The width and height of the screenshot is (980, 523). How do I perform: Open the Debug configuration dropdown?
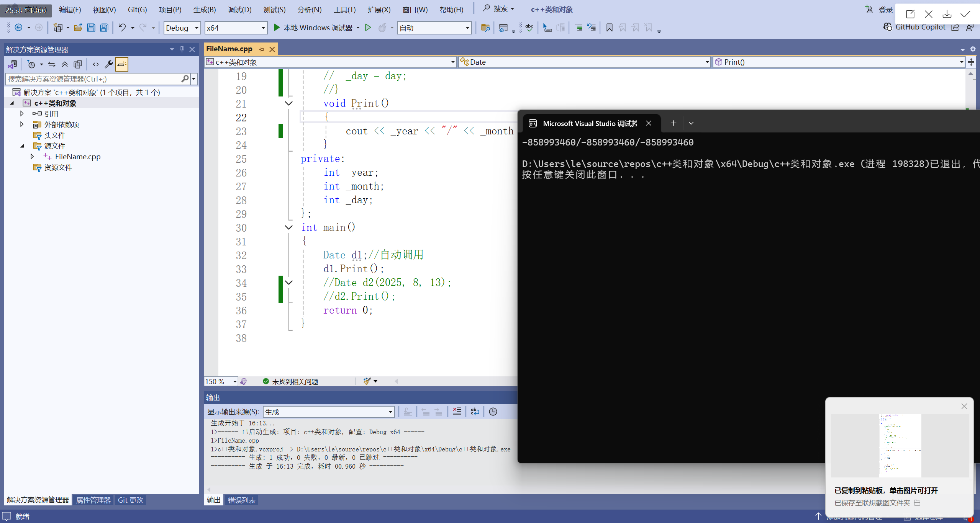(182, 28)
